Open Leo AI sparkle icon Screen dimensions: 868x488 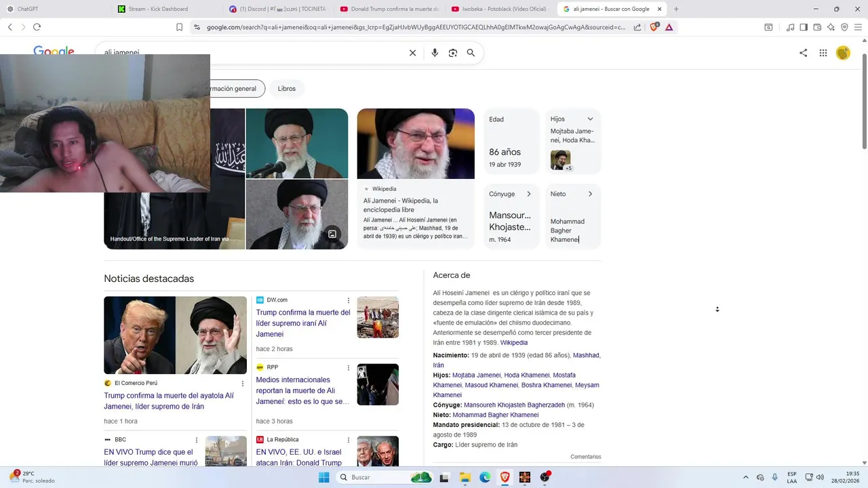(831, 27)
